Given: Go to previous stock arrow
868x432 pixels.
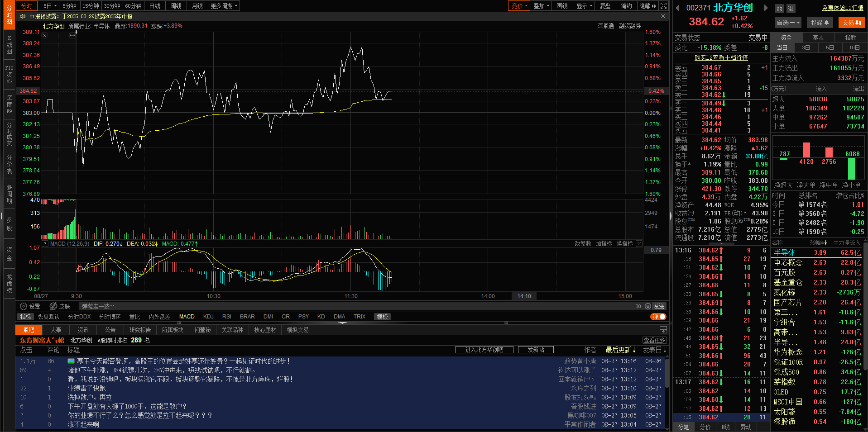Looking at the screenshot, I should (678, 8).
